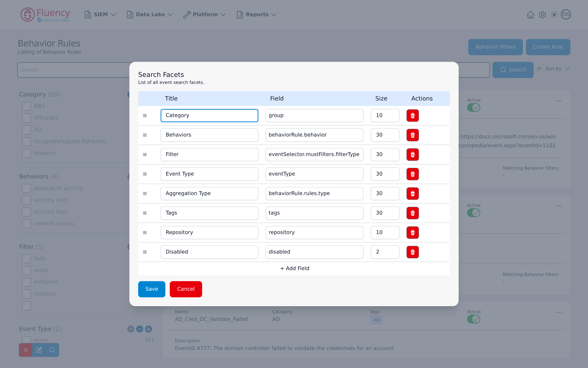Check the security alert behavior checkbox
Viewport: 588px width, 368px height.
tap(26, 200)
